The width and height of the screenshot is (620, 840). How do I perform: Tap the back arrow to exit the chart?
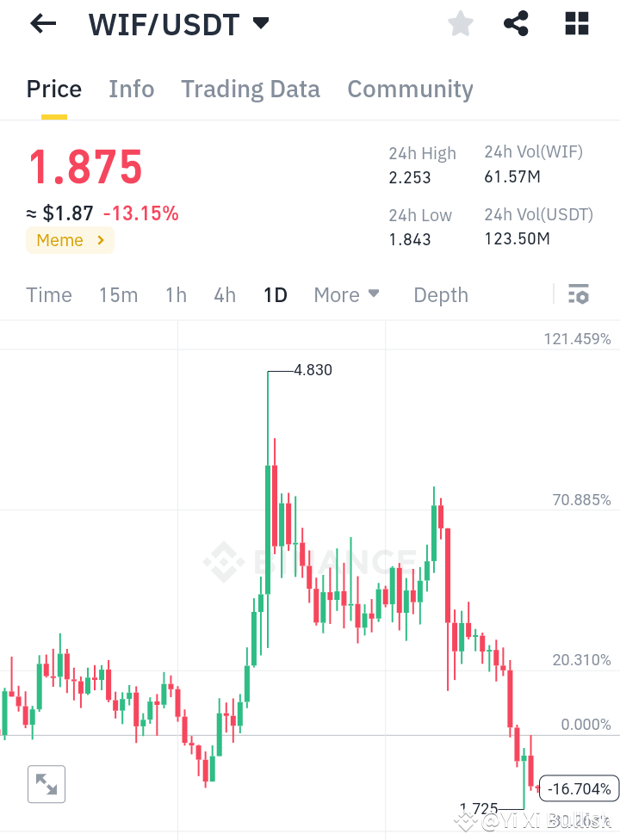(x=41, y=23)
